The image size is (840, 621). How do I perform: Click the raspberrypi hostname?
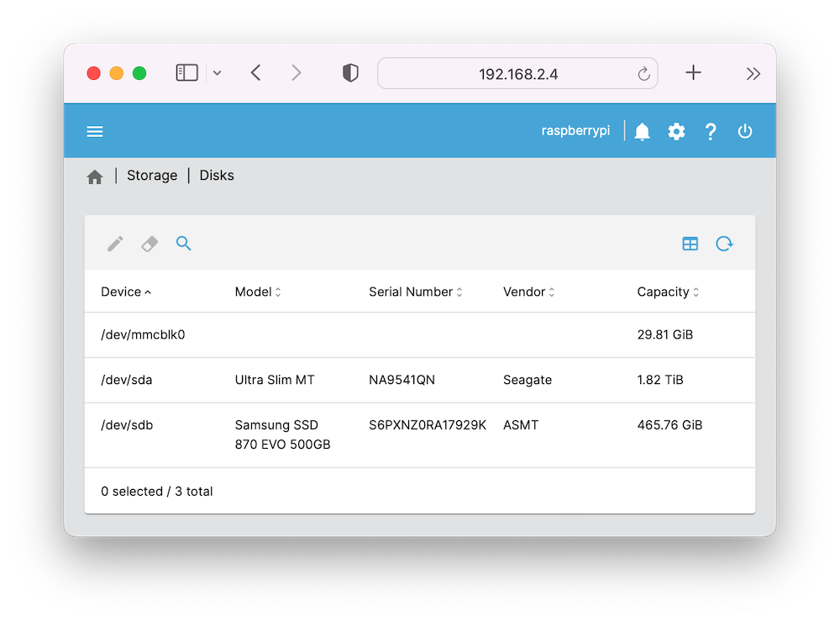click(x=575, y=131)
